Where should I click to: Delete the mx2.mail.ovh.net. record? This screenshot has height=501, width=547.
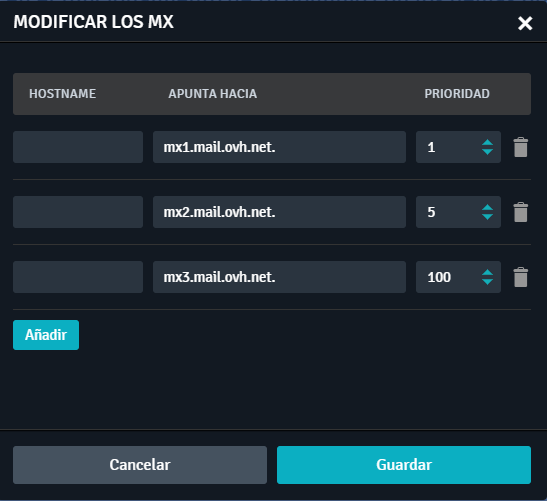[520, 212]
